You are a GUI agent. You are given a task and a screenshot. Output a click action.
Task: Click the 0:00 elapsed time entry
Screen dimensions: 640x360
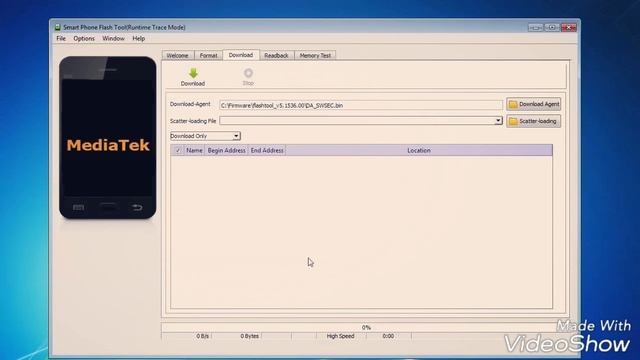[388, 336]
